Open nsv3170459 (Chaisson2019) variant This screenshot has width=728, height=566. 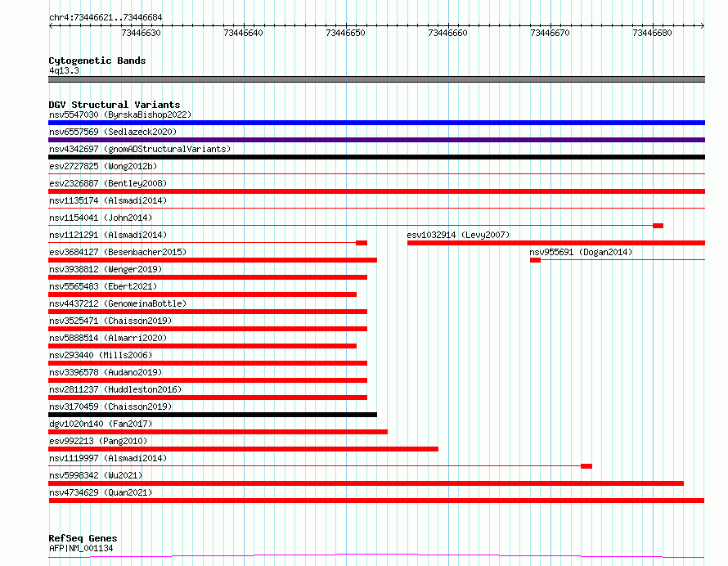point(110,407)
